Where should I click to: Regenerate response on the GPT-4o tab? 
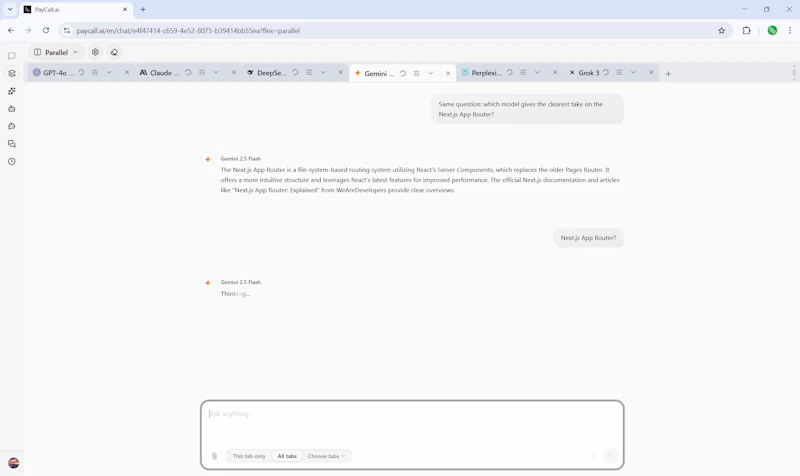(81, 73)
